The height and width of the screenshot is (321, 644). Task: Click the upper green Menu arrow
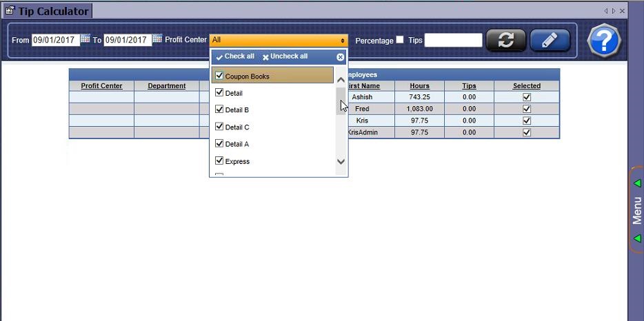[x=637, y=183]
